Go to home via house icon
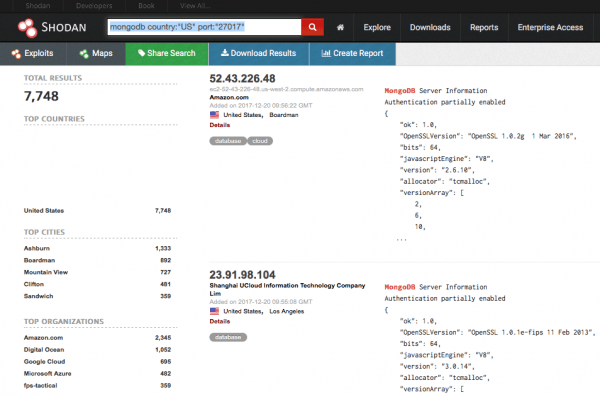600x397 pixels. click(x=340, y=28)
